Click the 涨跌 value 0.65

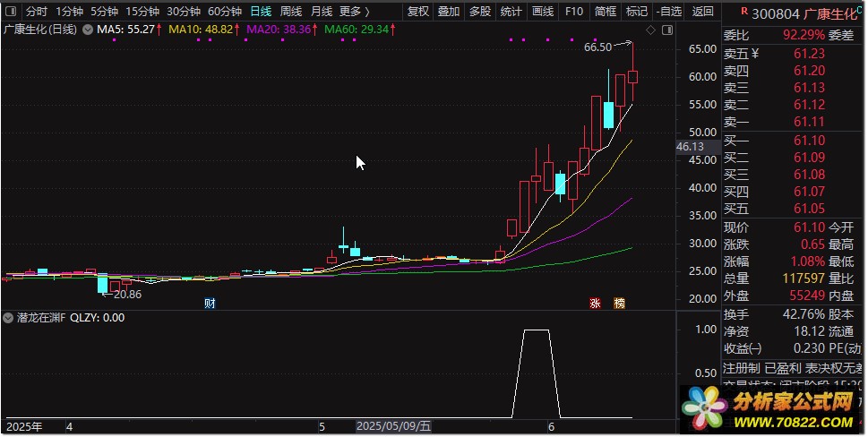point(812,244)
